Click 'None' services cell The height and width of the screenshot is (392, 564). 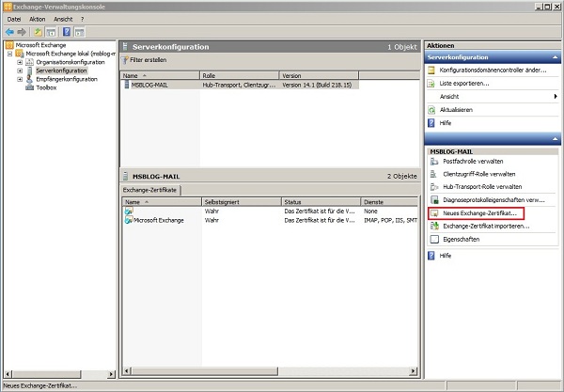(370, 212)
